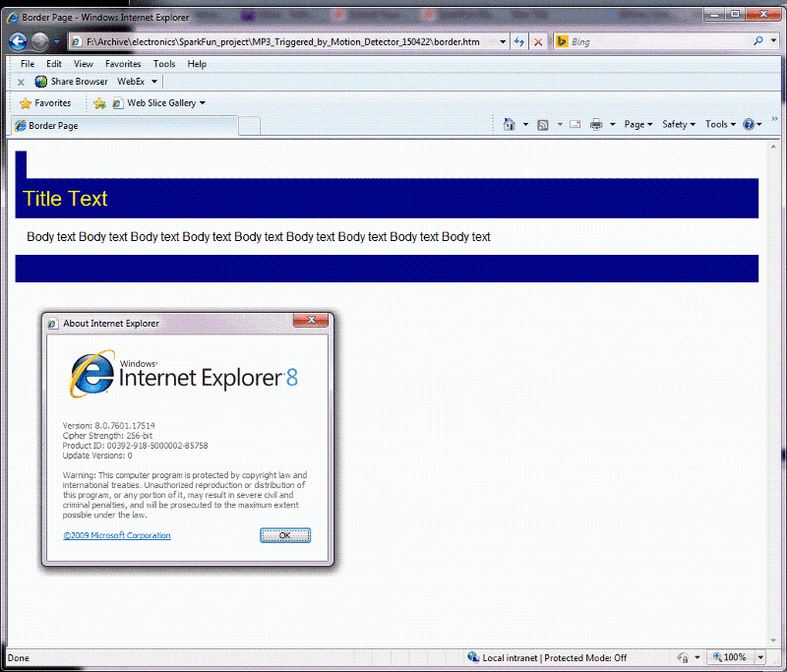The width and height of the screenshot is (787, 672).
Task: Open the View menu
Action: (x=84, y=64)
